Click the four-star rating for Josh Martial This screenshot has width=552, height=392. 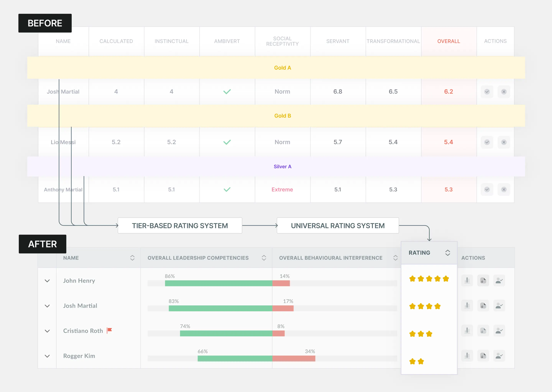coord(425,306)
